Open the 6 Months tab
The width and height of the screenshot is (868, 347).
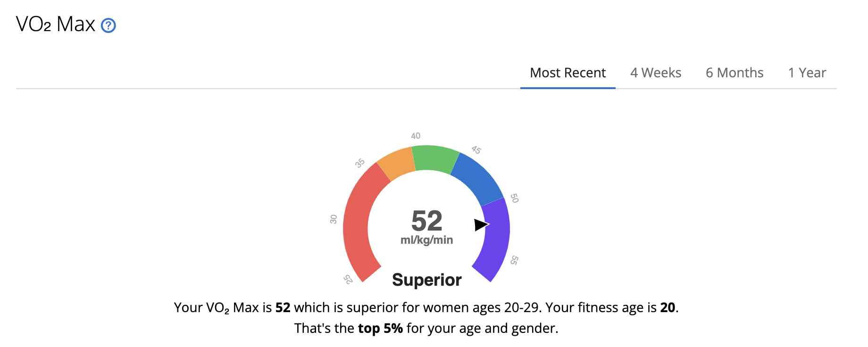[734, 73]
